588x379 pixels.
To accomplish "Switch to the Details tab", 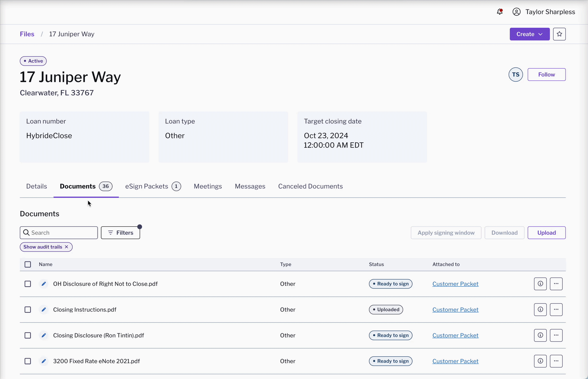I will (x=37, y=186).
